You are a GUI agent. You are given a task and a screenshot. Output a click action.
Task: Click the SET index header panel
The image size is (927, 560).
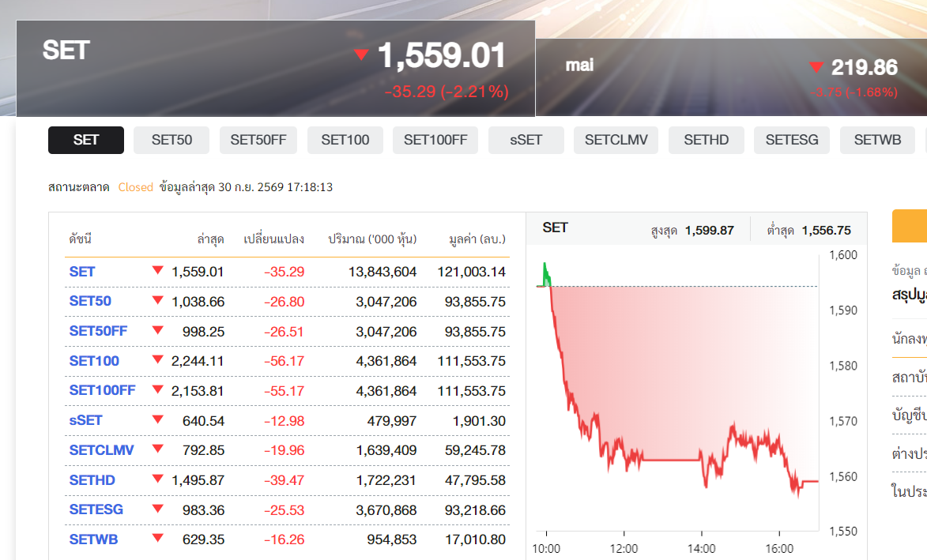coord(276,69)
